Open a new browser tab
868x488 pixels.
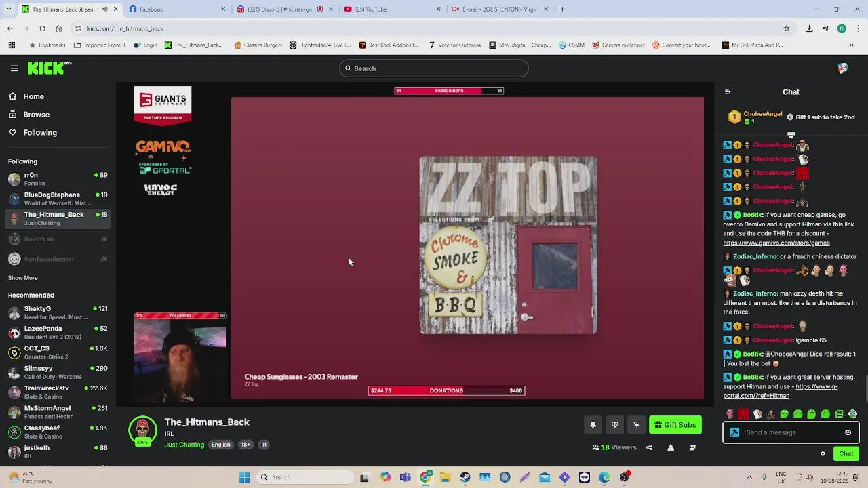(562, 9)
